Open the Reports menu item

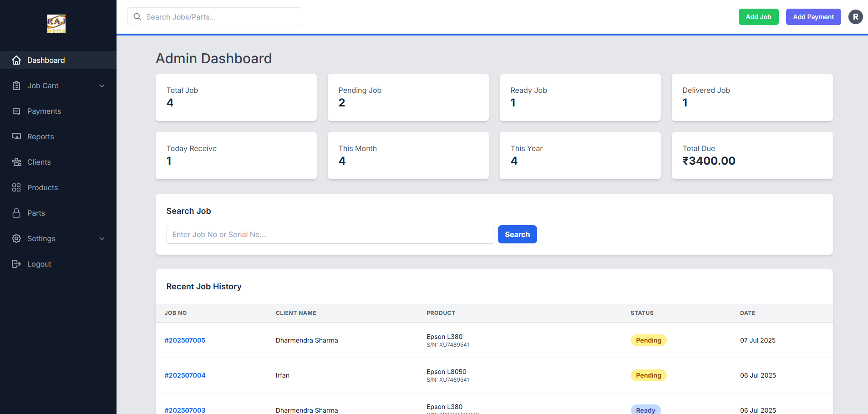[41, 136]
